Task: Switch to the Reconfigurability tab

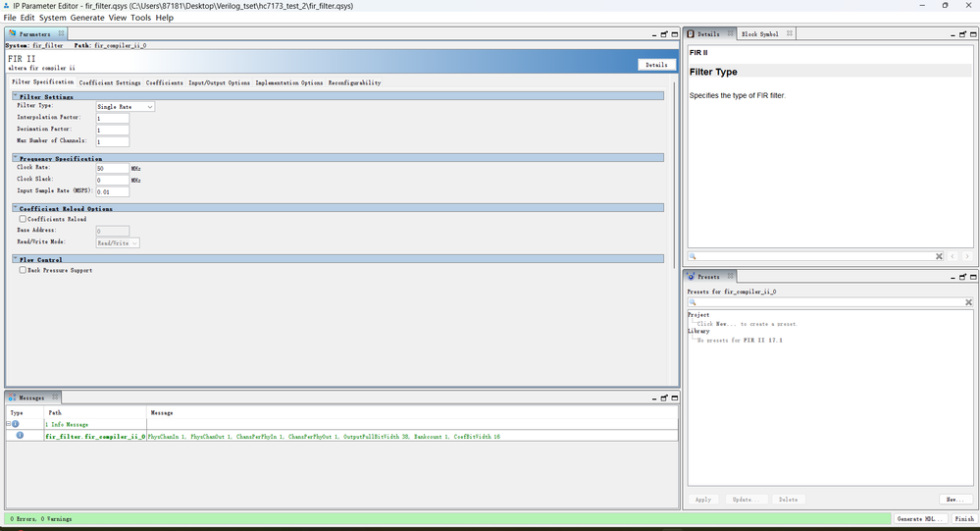Action: click(x=354, y=82)
